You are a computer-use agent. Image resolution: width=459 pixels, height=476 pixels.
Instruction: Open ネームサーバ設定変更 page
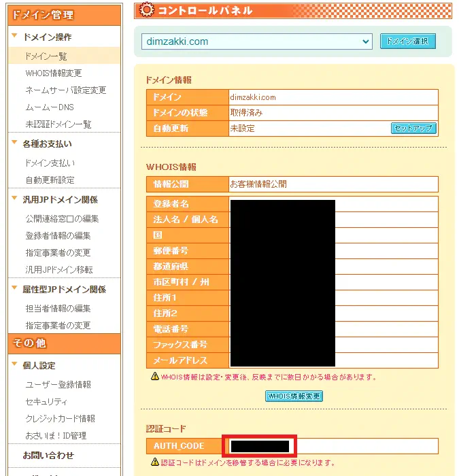click(x=65, y=90)
